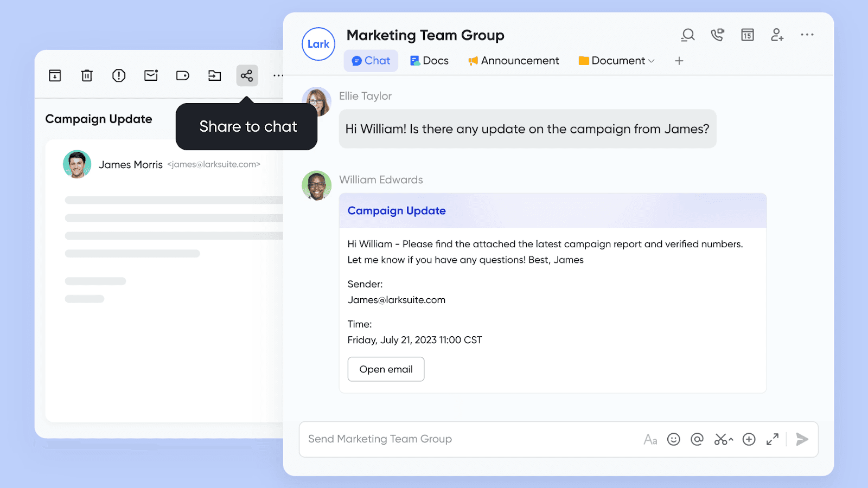
Task: Open the Campaign Update card title link
Action: 397,211
